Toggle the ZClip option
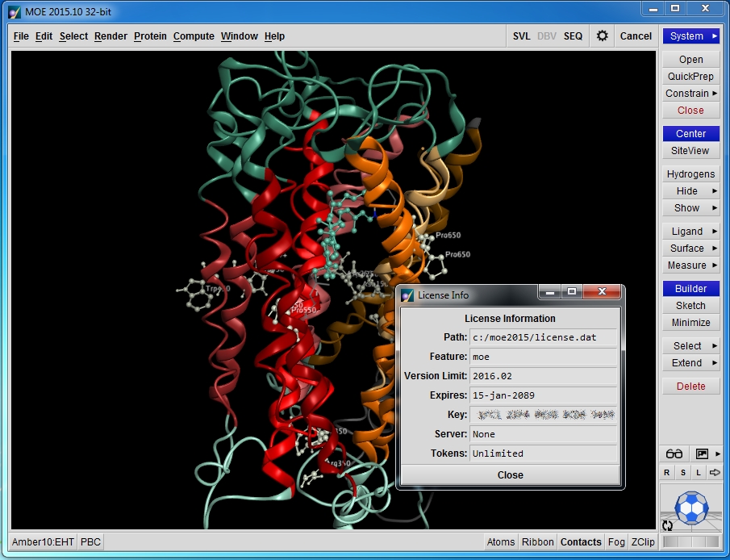 click(x=642, y=541)
